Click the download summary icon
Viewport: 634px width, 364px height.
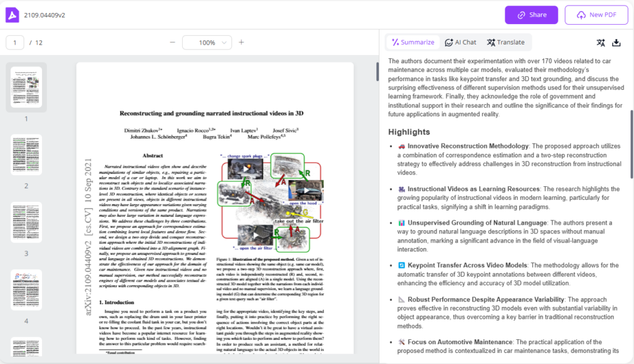click(x=616, y=43)
